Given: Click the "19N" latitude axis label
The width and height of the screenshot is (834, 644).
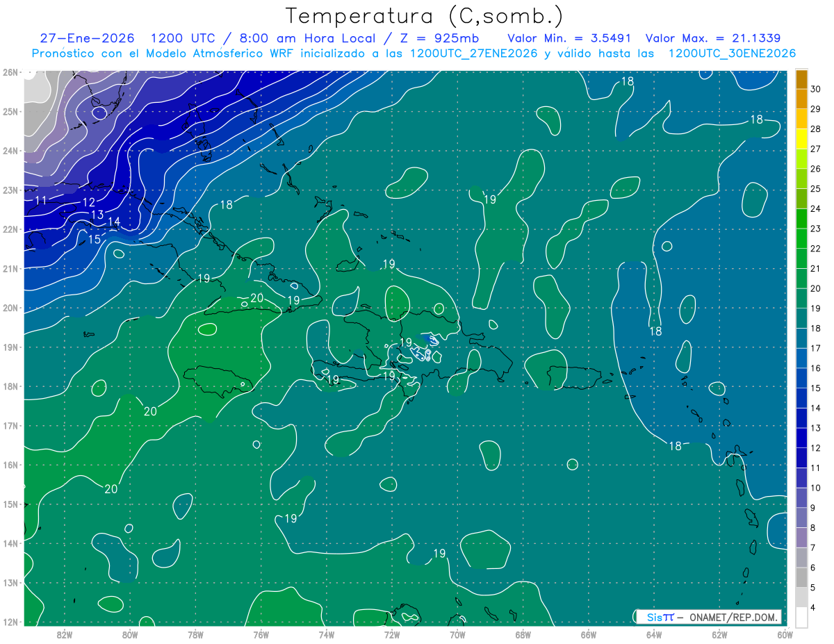Looking at the screenshot, I should pyautogui.click(x=10, y=347).
